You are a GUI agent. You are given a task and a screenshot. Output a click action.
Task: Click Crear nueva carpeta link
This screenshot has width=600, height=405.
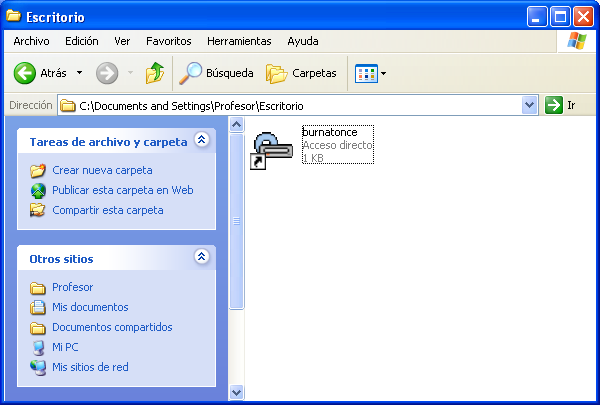point(102,170)
